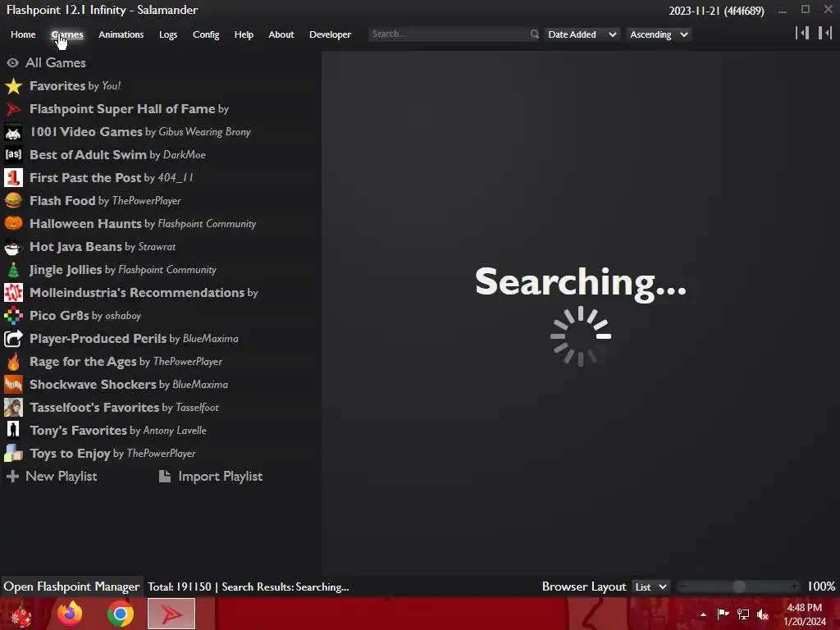The width and height of the screenshot is (840, 630).
Task: Click Open Flashpoint Manager button
Action: [71, 587]
